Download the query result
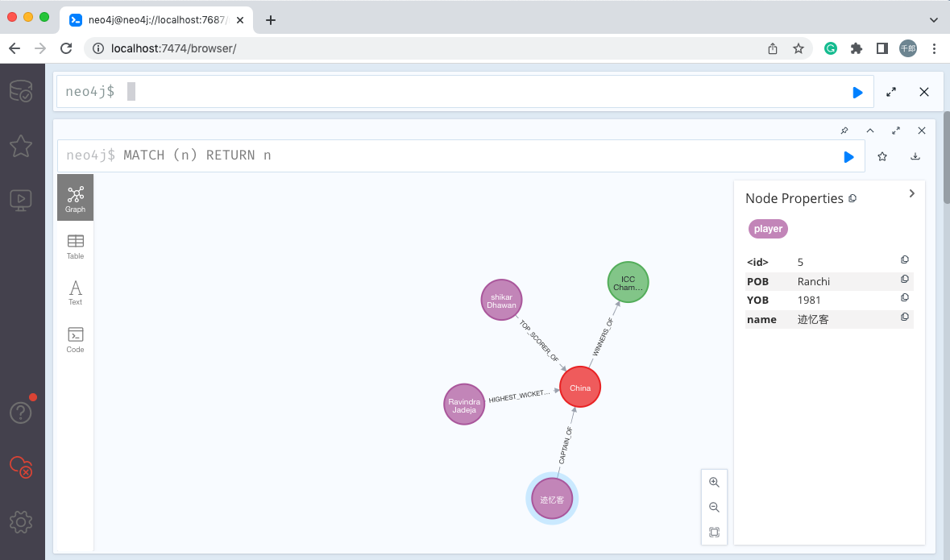This screenshot has height=560, width=950. pyautogui.click(x=915, y=156)
